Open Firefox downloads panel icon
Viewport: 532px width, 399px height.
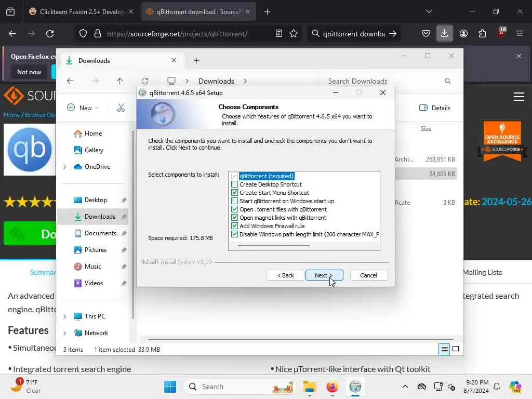(445, 34)
